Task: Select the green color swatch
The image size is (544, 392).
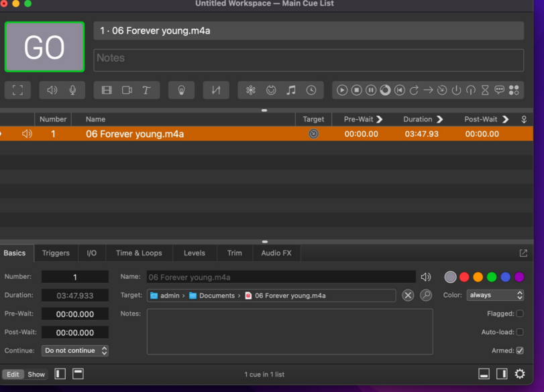Action: (492, 277)
